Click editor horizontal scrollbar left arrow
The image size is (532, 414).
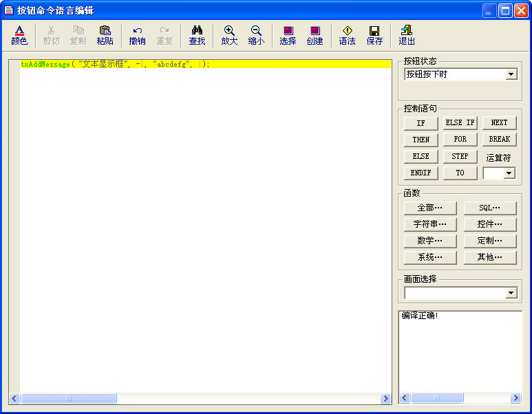[14, 398]
